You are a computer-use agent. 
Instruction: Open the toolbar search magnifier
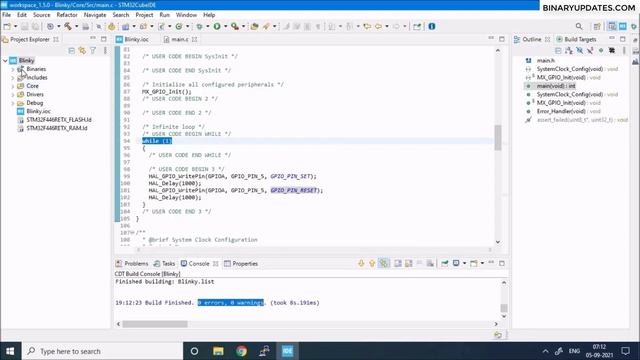(579, 27)
